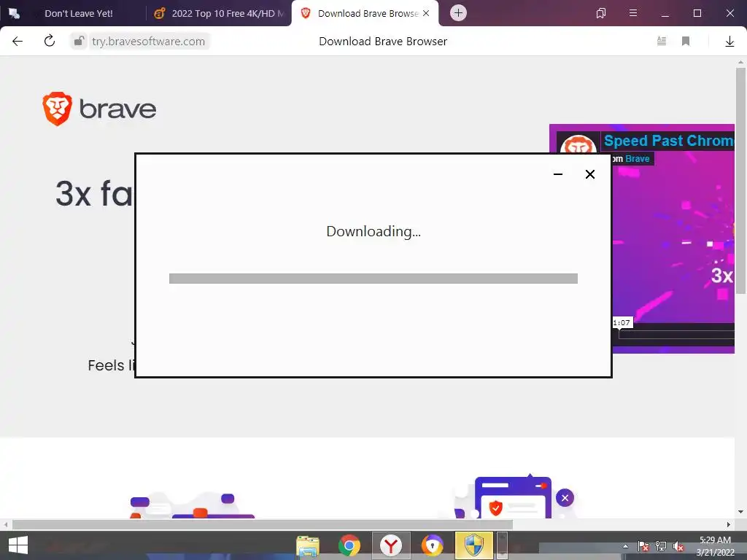747x560 pixels.
Task: Open File Explorer from the taskbar
Action: coord(308,545)
